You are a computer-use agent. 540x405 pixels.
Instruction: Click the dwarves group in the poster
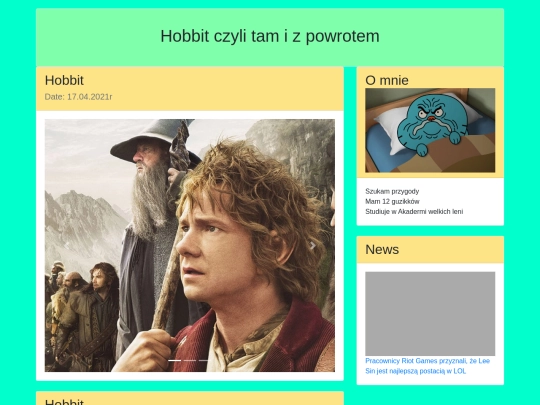click(x=81, y=310)
